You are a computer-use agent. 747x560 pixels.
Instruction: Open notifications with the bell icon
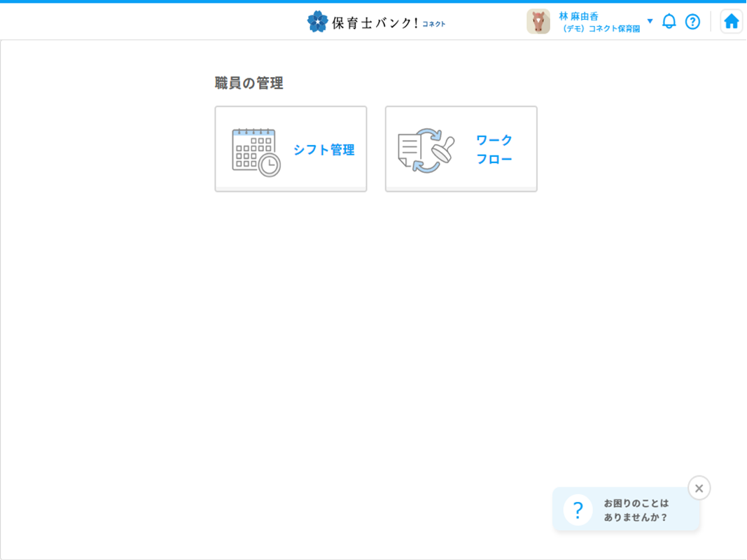tap(669, 22)
